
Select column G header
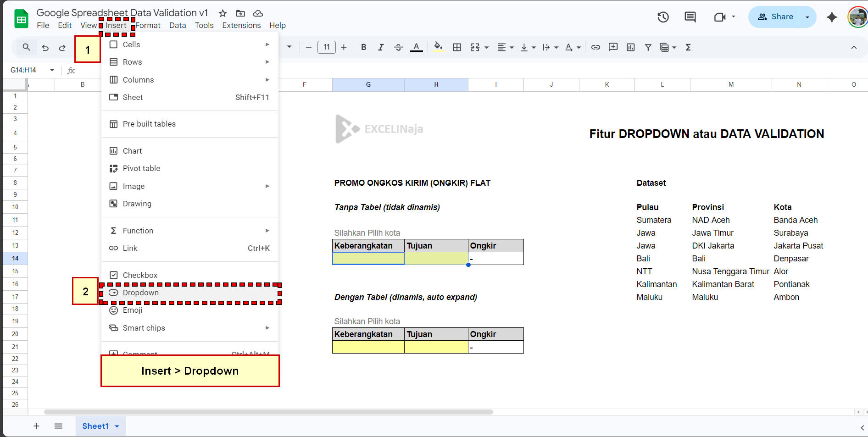[368, 84]
